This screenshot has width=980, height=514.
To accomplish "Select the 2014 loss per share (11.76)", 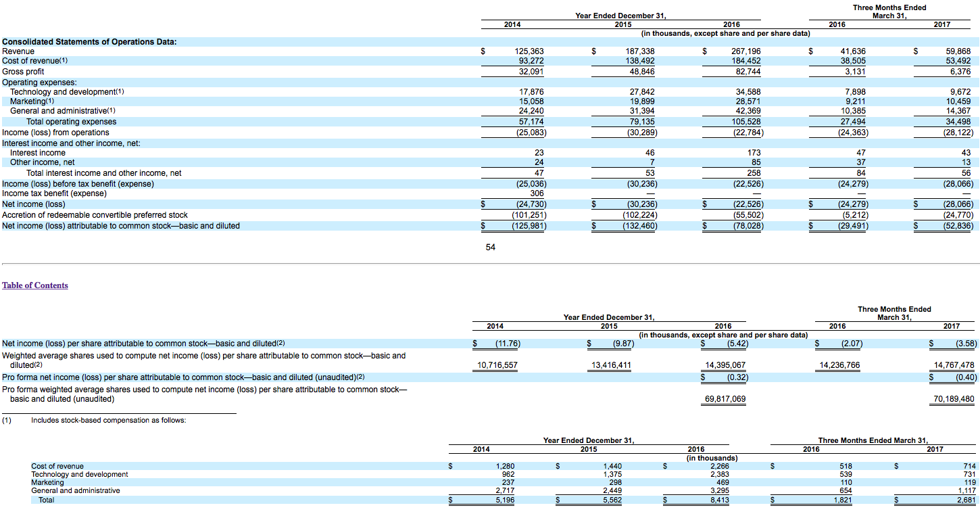I will point(508,344).
